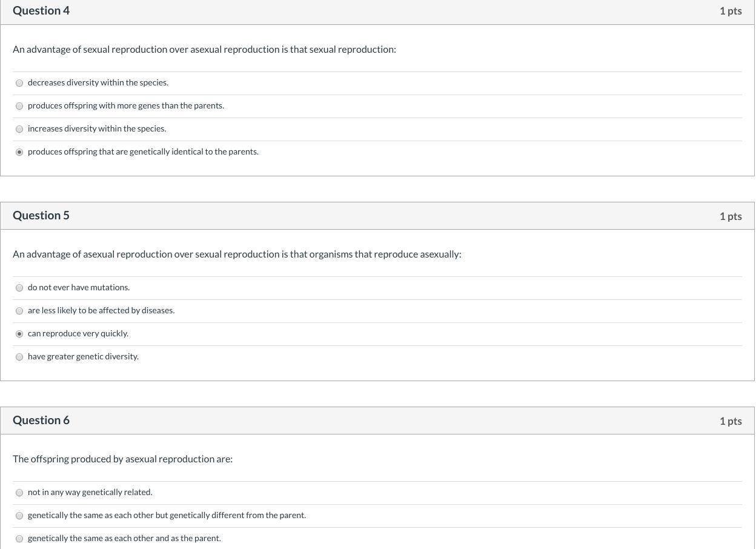Click the 'Question 4' heading
This screenshot has width=756, height=549.
point(41,11)
